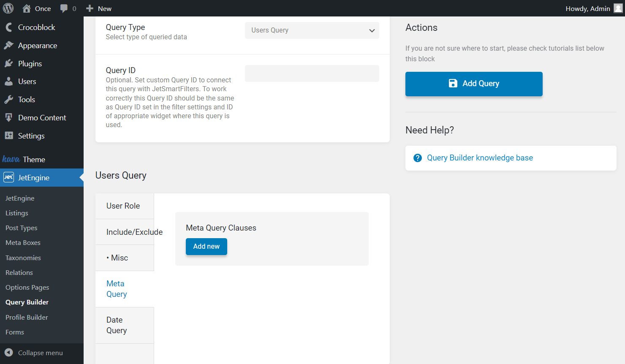Click the Settings sliders icon

[x=9, y=136]
